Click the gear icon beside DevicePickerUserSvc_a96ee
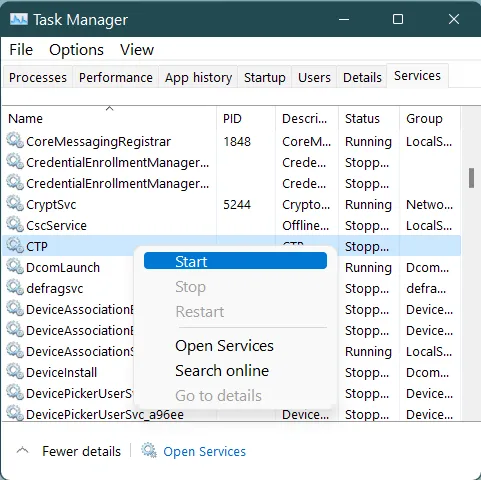 (x=15, y=414)
